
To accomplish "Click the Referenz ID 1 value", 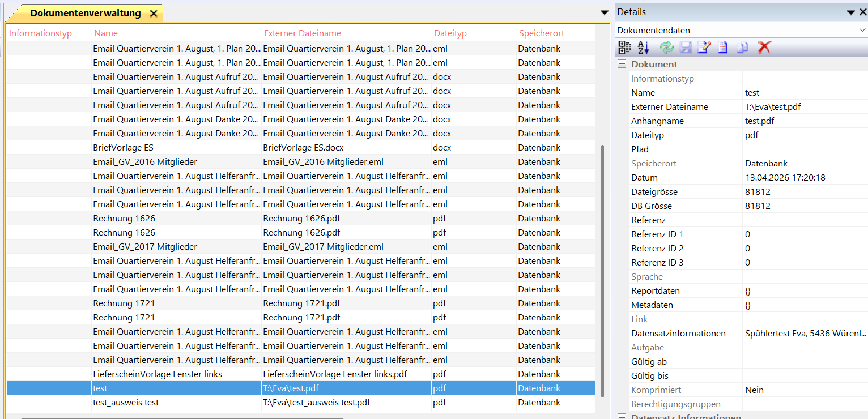I will (805, 234).
